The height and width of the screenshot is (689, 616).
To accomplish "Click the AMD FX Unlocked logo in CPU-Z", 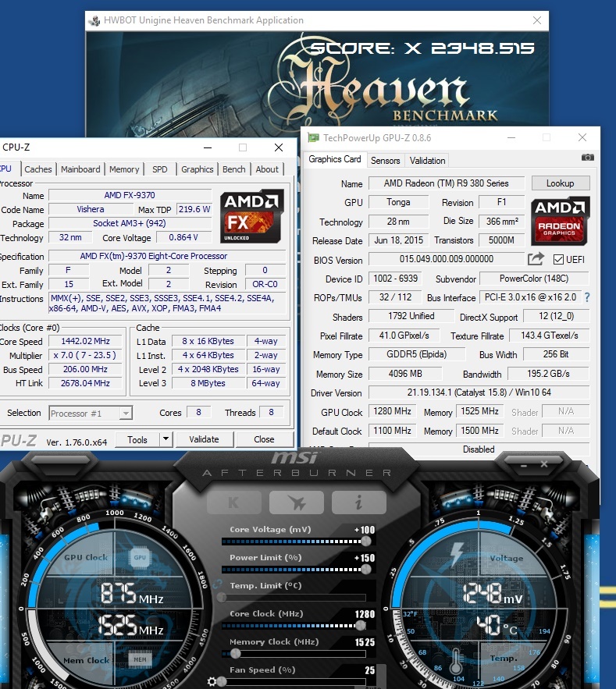I will pos(251,216).
